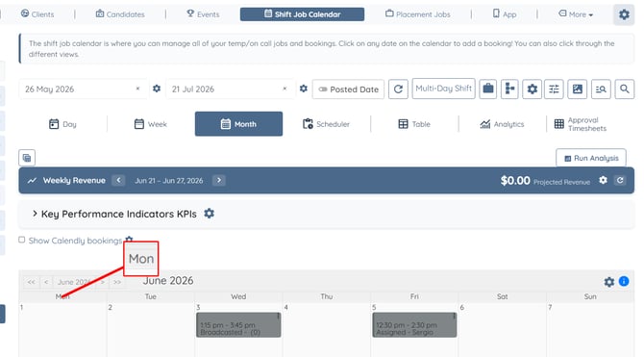Open settings gear in top navigation

pos(624,14)
